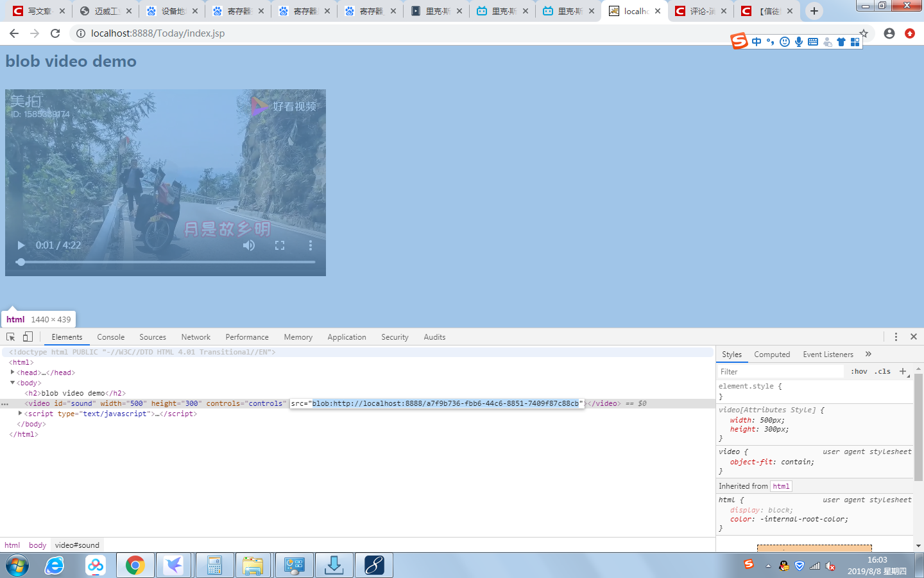This screenshot has width=924, height=578.
Task: Open a new browser tab
Action: coord(814,11)
